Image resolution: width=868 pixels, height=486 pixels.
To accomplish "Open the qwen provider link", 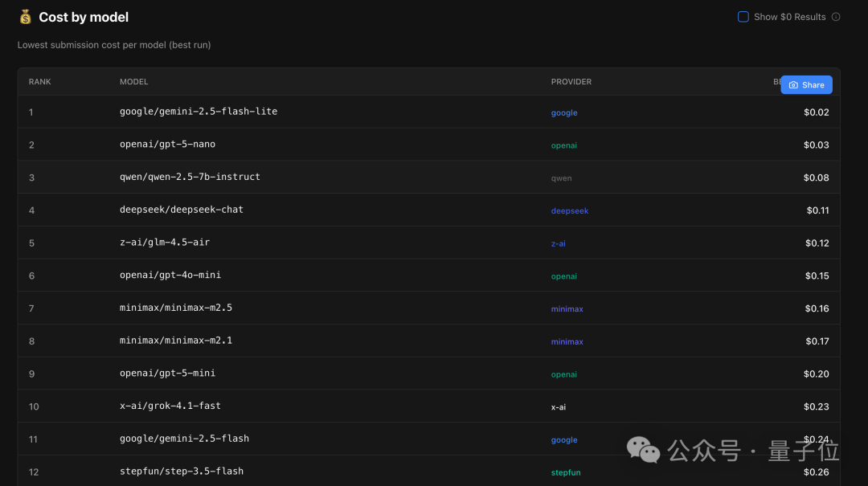I will (561, 178).
